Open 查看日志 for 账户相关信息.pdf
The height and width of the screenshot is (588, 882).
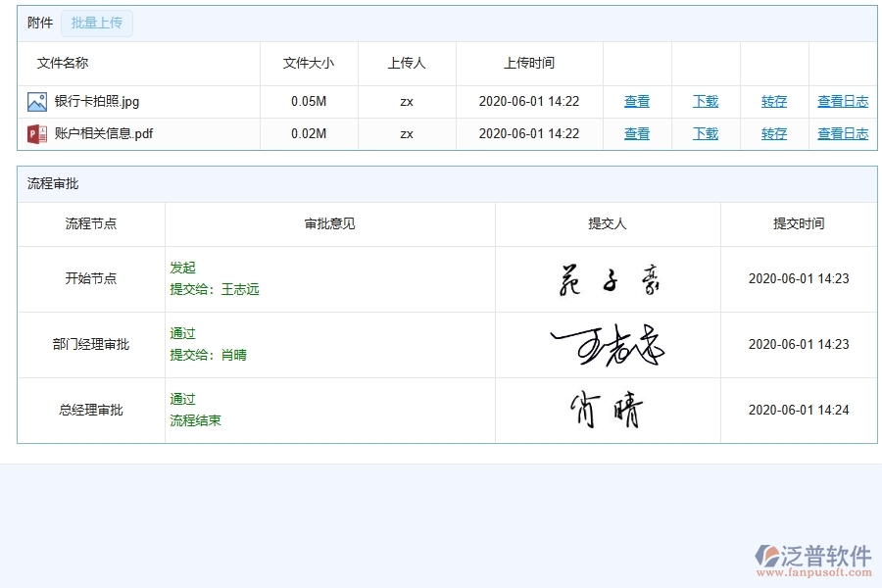point(842,133)
